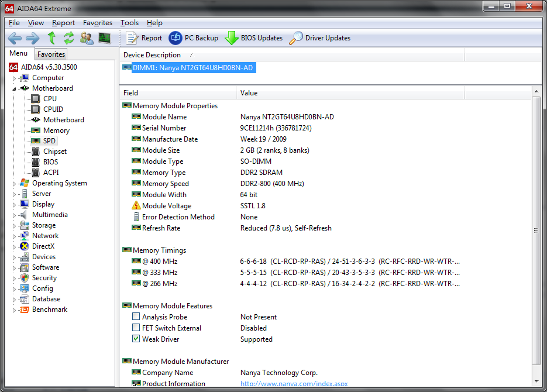Select the Memory module icon in tree

[36, 130]
